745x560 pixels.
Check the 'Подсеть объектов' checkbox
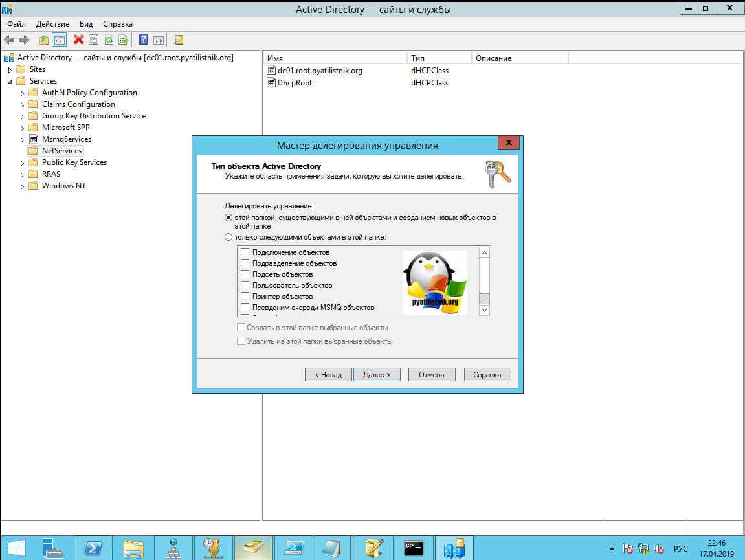(x=245, y=274)
